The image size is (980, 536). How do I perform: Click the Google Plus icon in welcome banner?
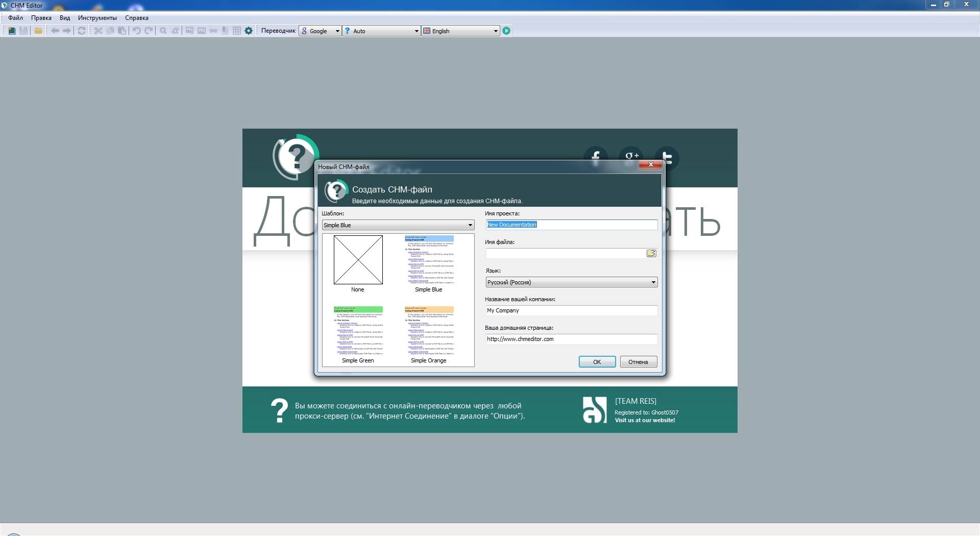[631, 156]
